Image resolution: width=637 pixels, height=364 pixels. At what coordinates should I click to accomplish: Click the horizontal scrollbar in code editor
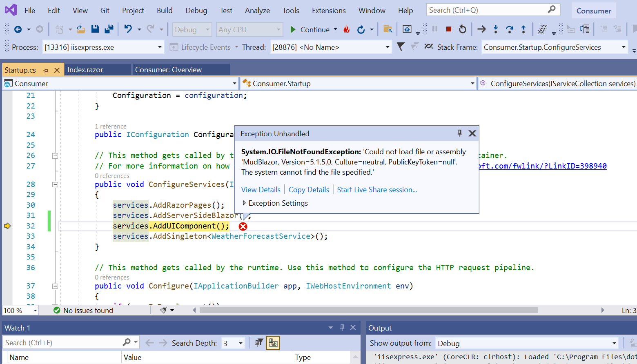[368, 310]
